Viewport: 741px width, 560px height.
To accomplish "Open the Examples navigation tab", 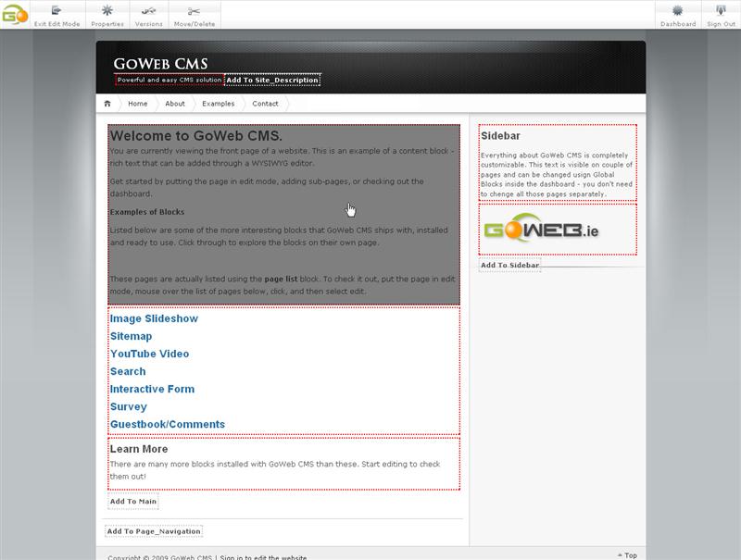I will (218, 104).
